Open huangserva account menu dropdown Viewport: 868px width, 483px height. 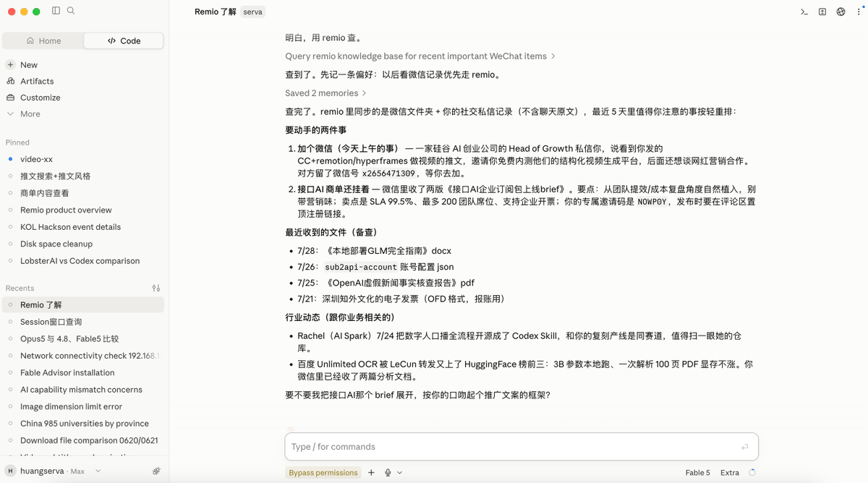[54, 471]
